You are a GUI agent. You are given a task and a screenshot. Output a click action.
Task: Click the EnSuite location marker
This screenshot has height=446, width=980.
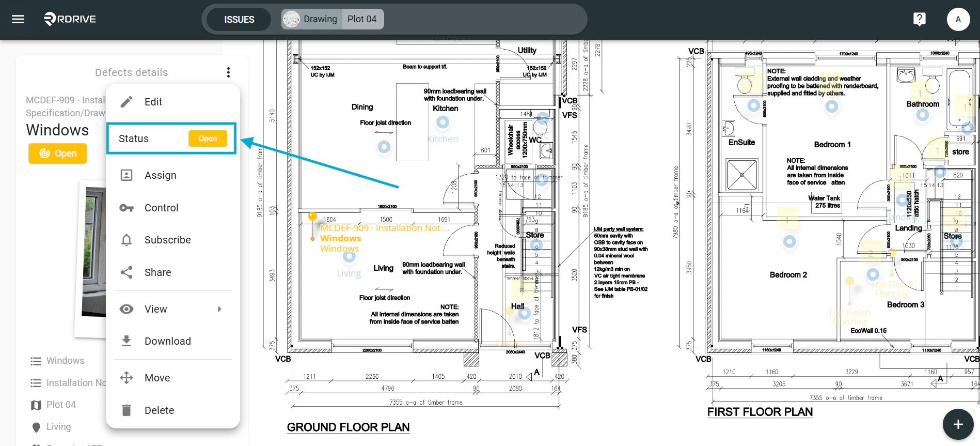753,105
